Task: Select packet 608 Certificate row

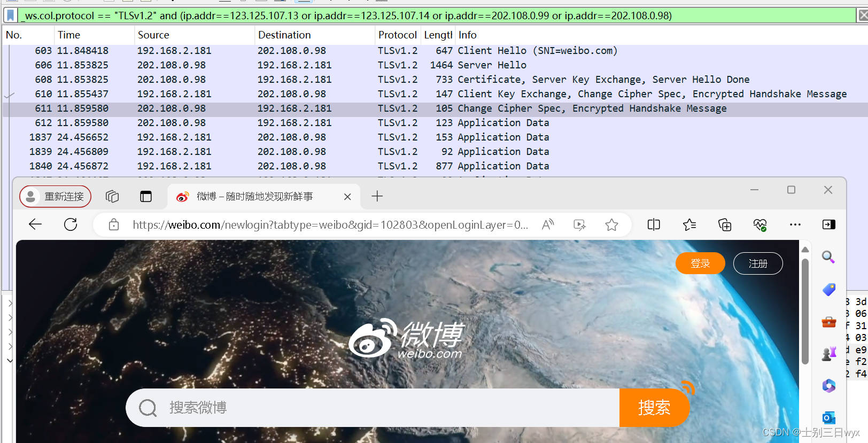Action: pyautogui.click(x=435, y=80)
